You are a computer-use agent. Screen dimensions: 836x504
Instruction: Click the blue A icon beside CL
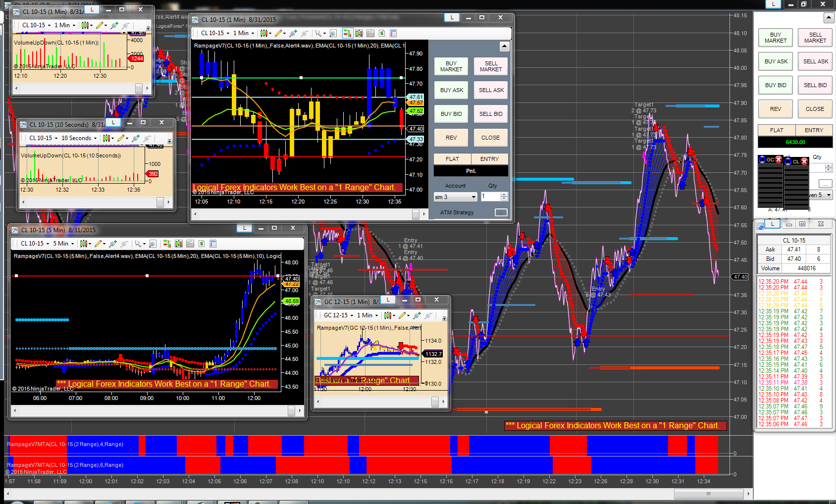(788, 161)
